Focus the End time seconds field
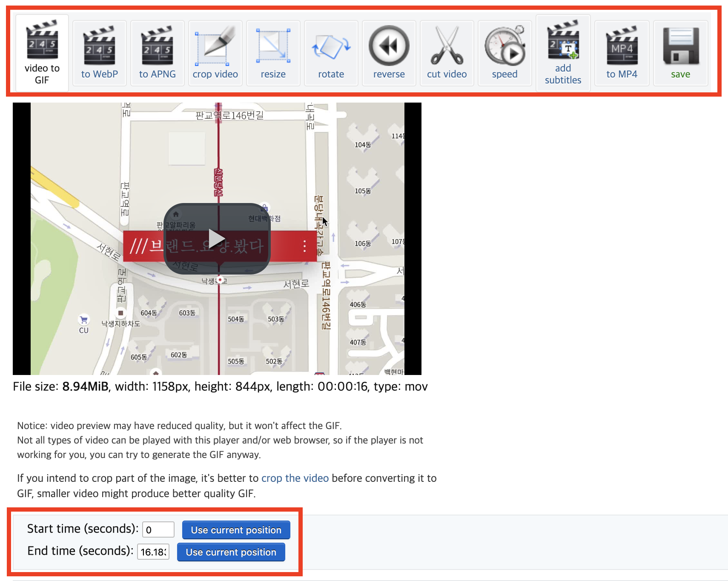The width and height of the screenshot is (728, 581). [153, 552]
